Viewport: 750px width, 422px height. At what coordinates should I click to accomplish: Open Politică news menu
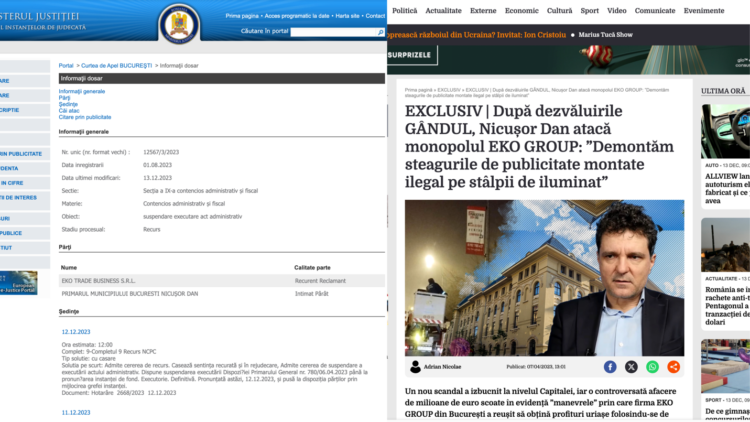(405, 11)
